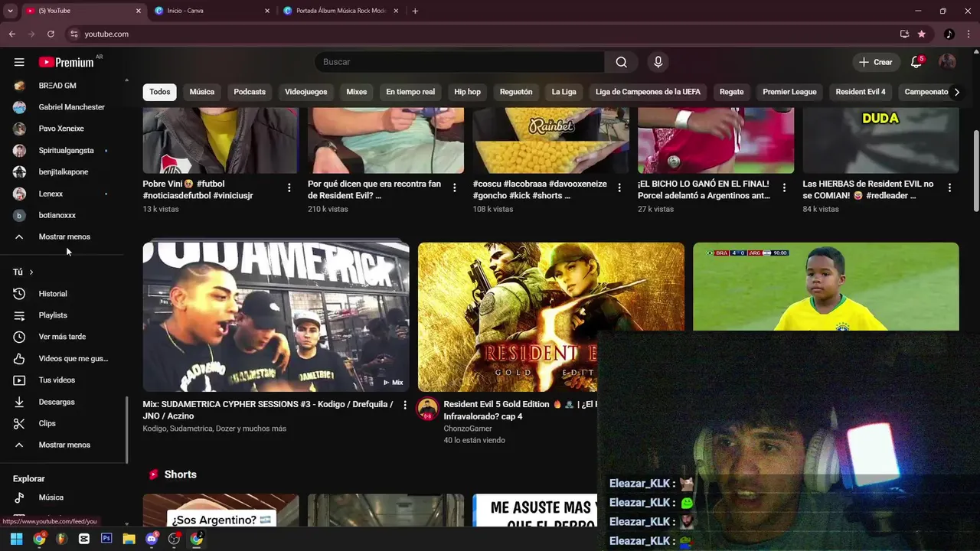The height and width of the screenshot is (551, 980).
Task: Bookmark page with the star icon
Action: (x=922, y=34)
